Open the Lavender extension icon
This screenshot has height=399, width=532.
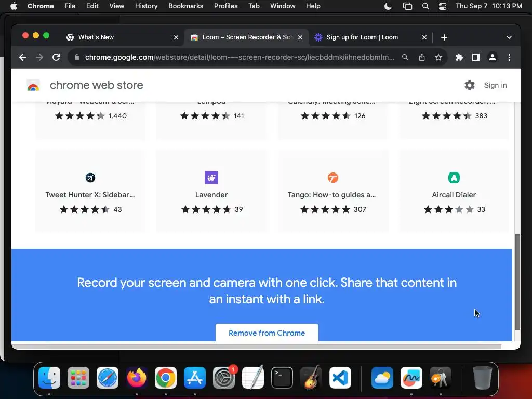[x=211, y=178]
